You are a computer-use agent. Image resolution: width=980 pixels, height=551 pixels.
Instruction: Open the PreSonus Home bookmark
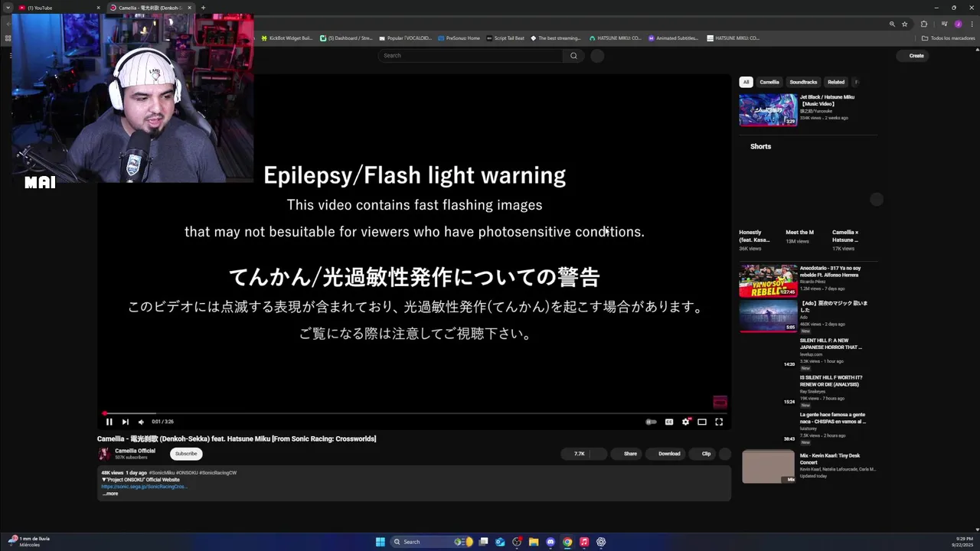459,37
